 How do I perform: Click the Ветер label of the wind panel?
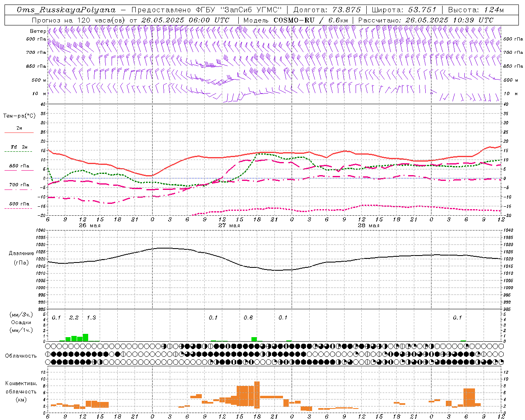(x=38, y=31)
